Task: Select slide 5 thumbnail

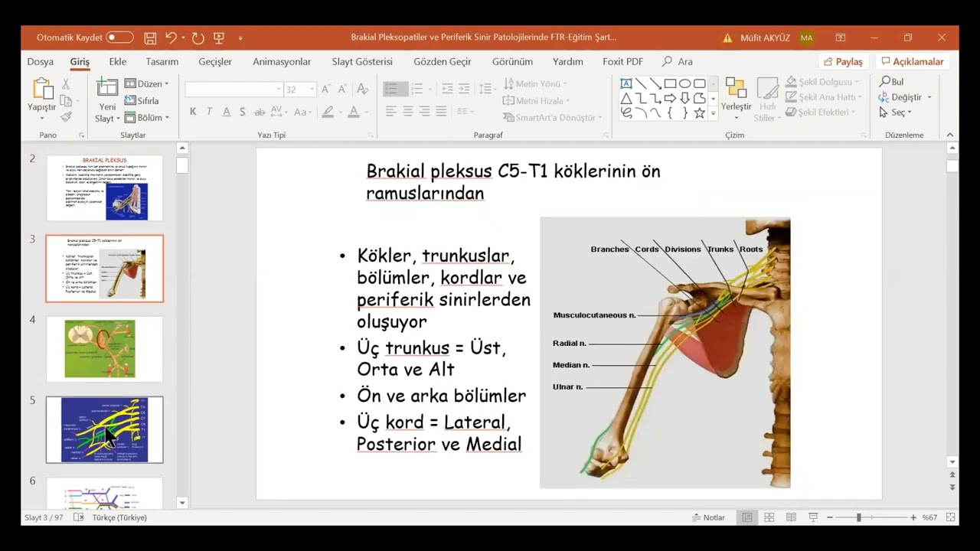Action: (x=104, y=429)
